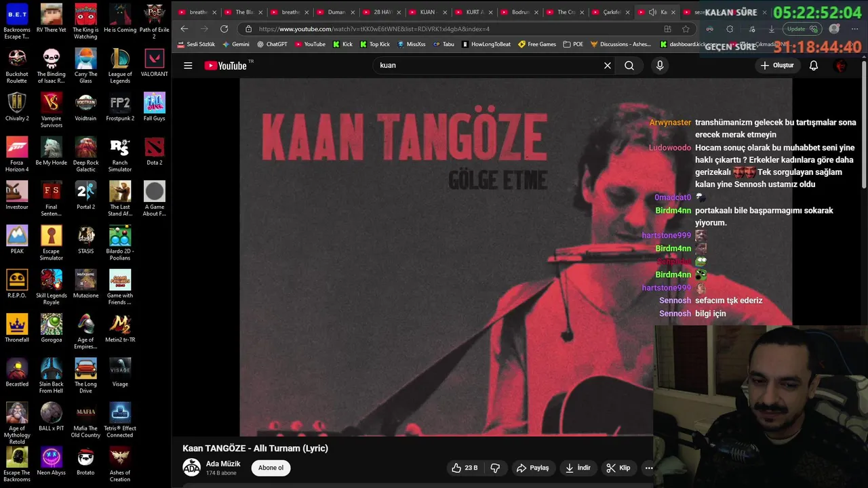Bookmark page with star icon
The width and height of the screenshot is (868, 488).
[x=686, y=29]
